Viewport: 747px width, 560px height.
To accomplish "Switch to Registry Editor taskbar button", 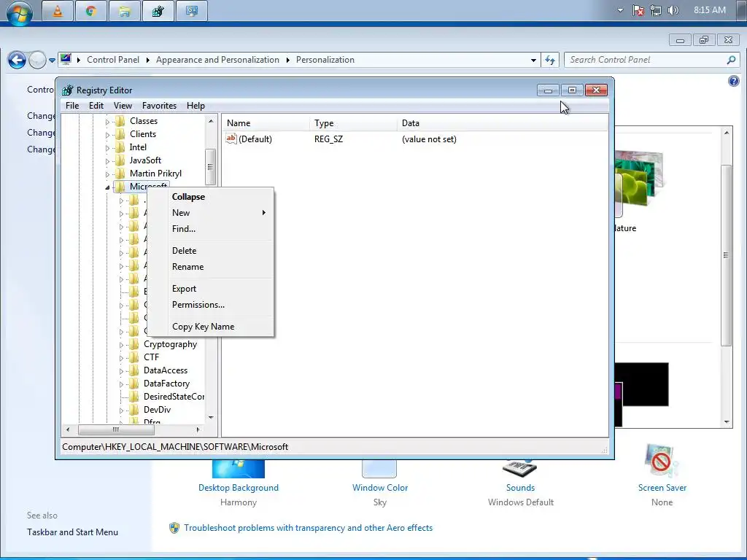I will pos(158,11).
